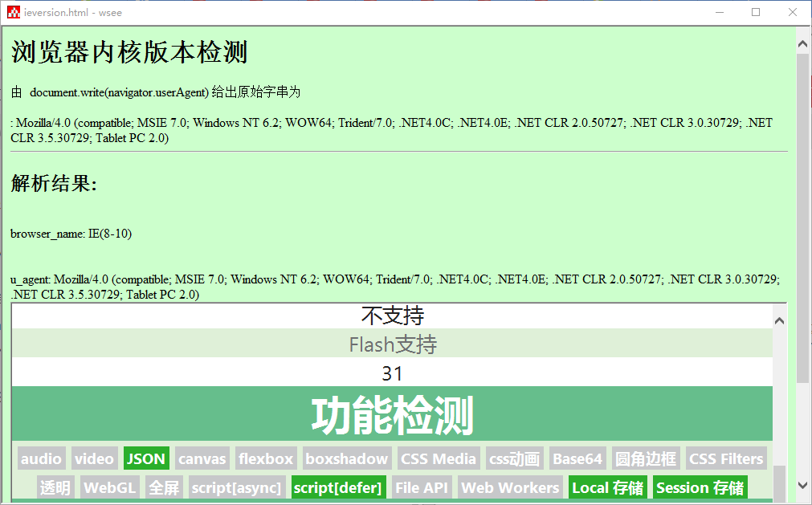
Task: Select the canvas feature badge
Action: click(202, 458)
